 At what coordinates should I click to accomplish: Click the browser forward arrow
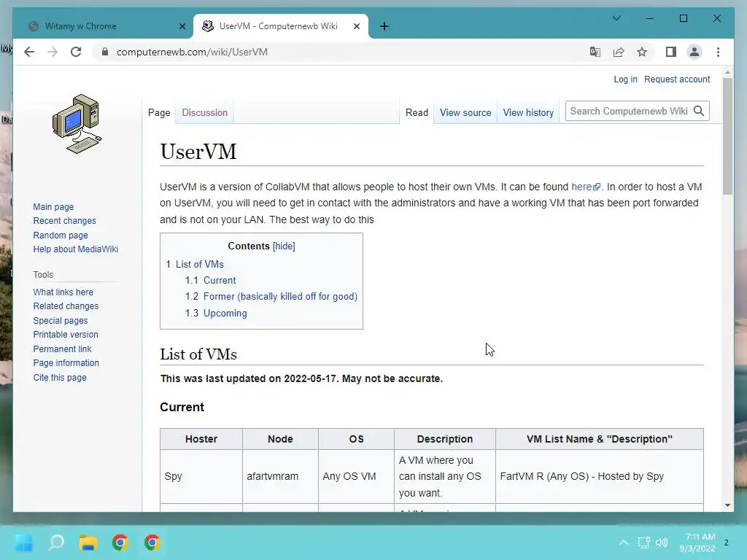tap(53, 52)
